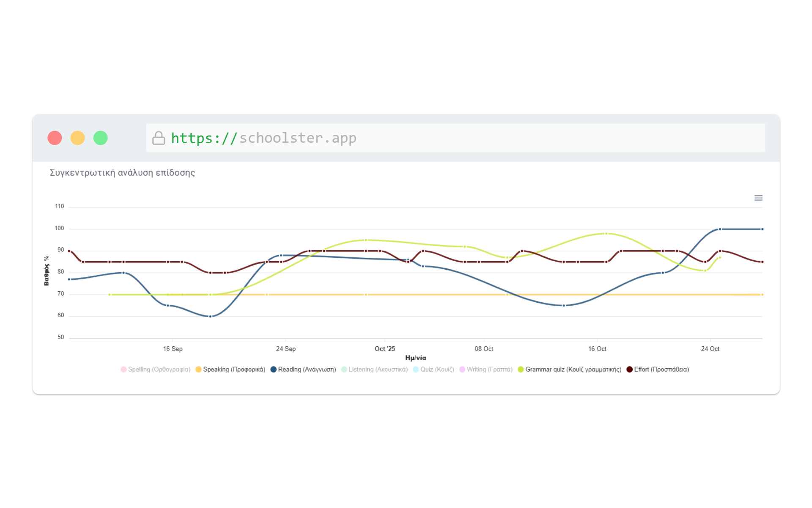The image size is (812, 508).
Task: Click the padlock icon in address bar
Action: (x=159, y=138)
